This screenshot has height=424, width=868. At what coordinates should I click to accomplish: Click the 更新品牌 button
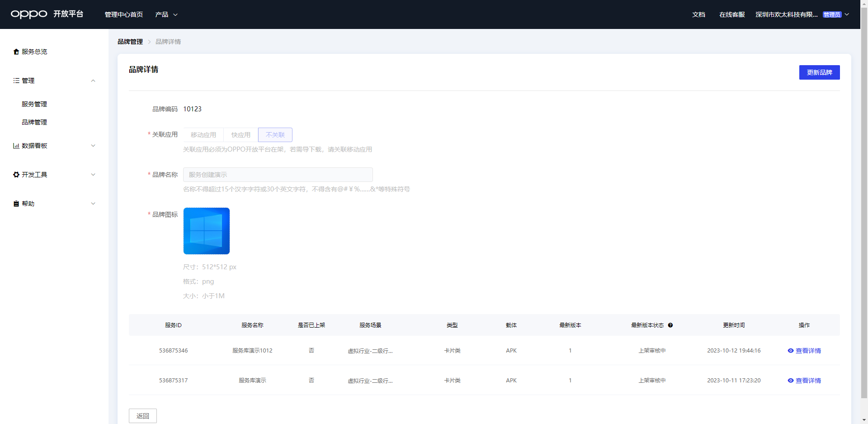[x=819, y=72]
